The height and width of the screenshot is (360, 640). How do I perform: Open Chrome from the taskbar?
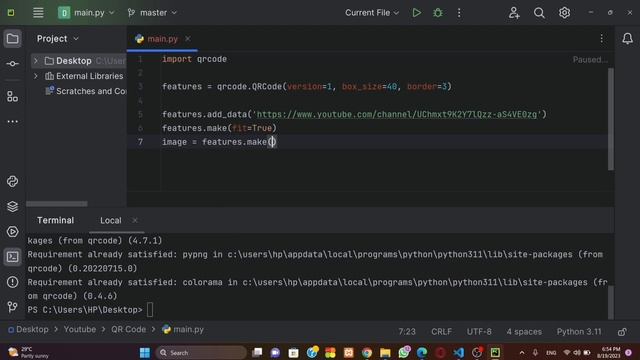[367, 353]
